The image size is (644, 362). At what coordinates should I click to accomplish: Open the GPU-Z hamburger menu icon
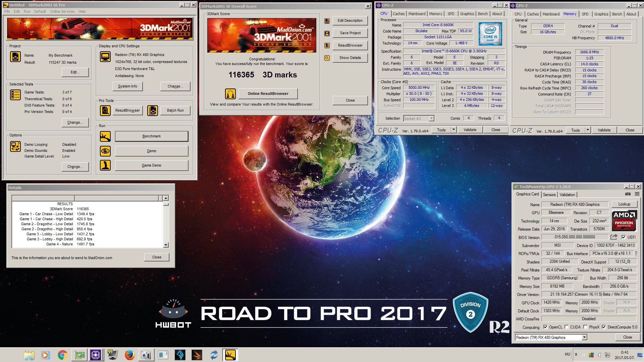[637, 194]
